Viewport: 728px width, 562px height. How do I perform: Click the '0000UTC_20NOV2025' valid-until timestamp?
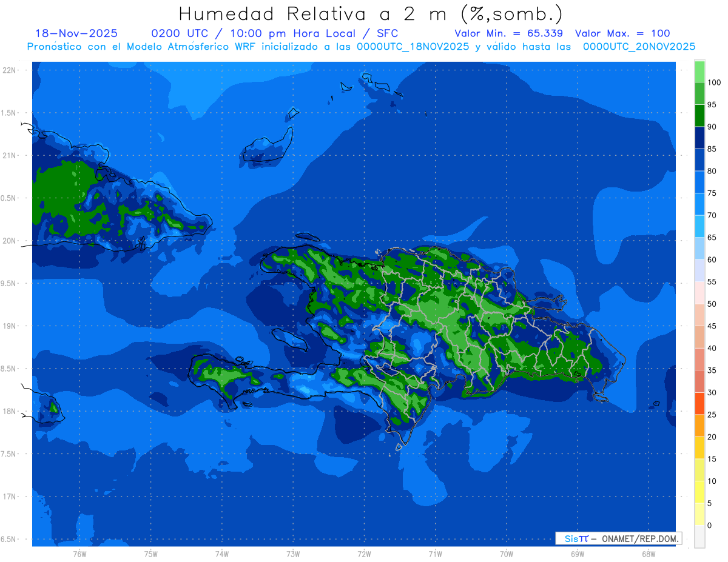click(x=639, y=46)
